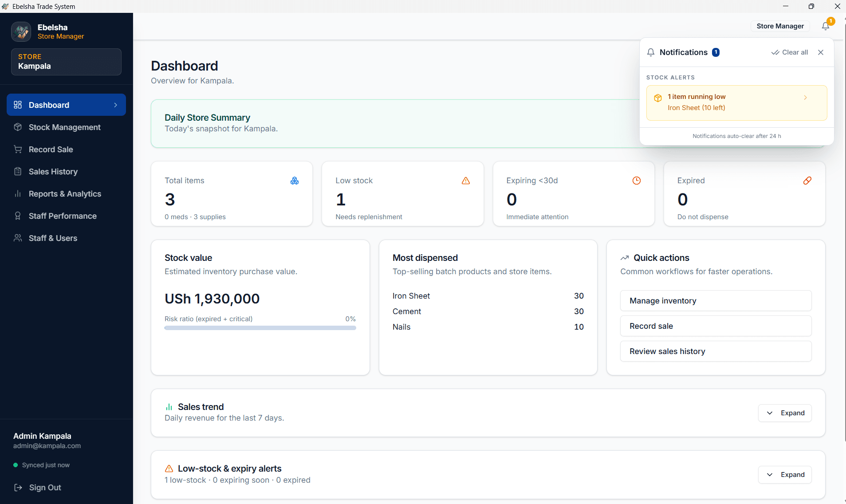Open the Dashboard page

[66, 105]
